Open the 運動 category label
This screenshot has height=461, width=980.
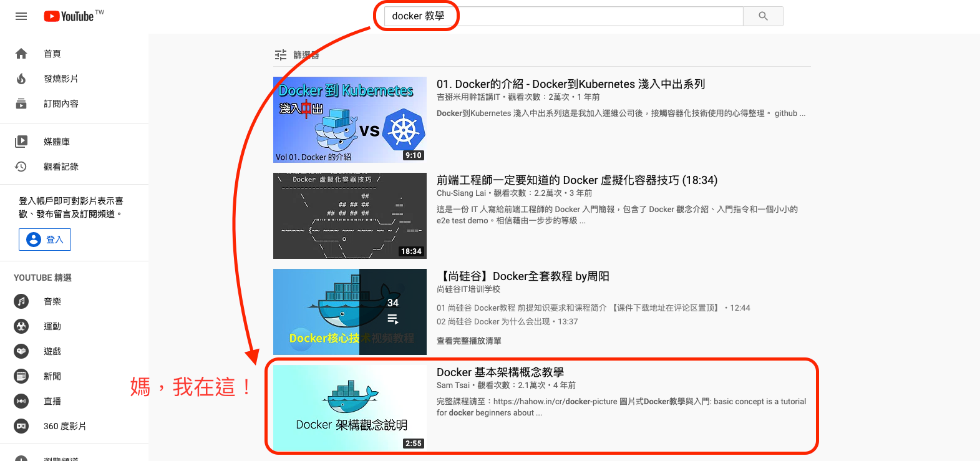pyautogui.click(x=52, y=326)
